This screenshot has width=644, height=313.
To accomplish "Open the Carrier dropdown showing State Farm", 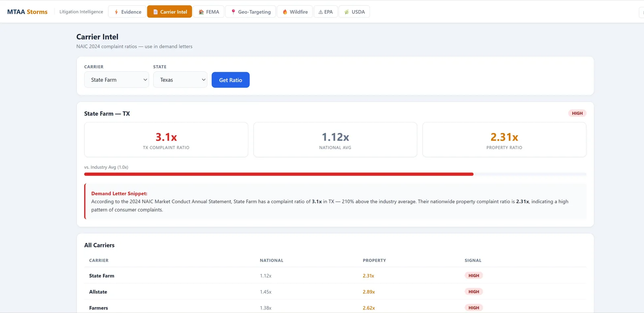I will pyautogui.click(x=116, y=80).
